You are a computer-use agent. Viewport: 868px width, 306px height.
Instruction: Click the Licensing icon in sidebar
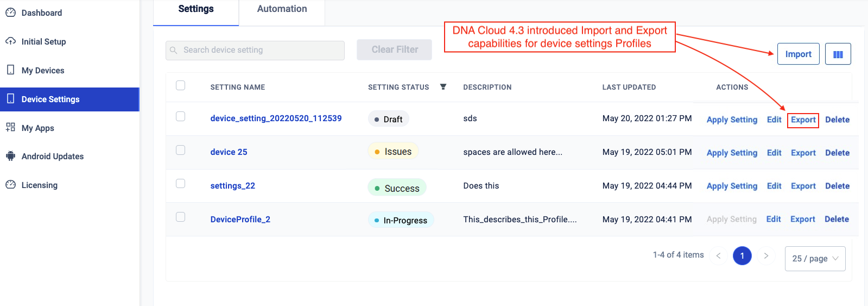10,185
